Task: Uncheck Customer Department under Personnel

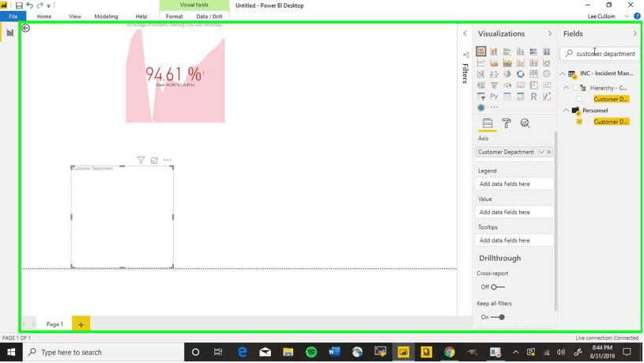Action: pyautogui.click(x=579, y=122)
